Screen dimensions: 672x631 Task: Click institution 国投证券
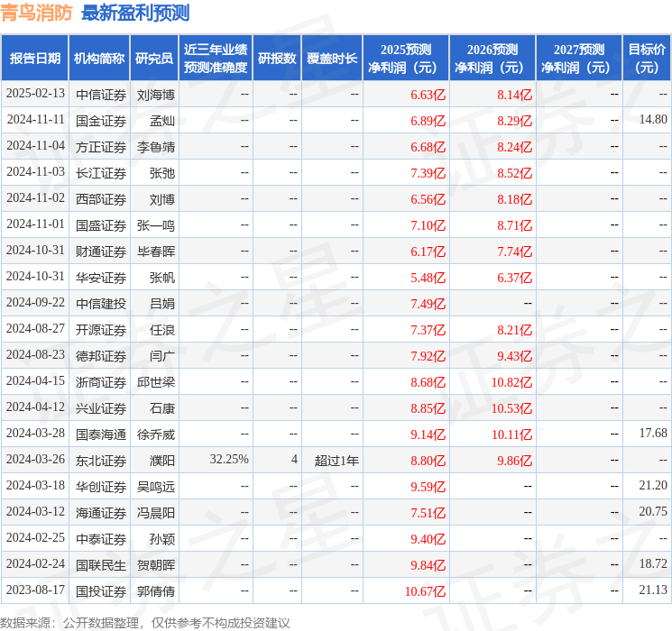(101, 591)
